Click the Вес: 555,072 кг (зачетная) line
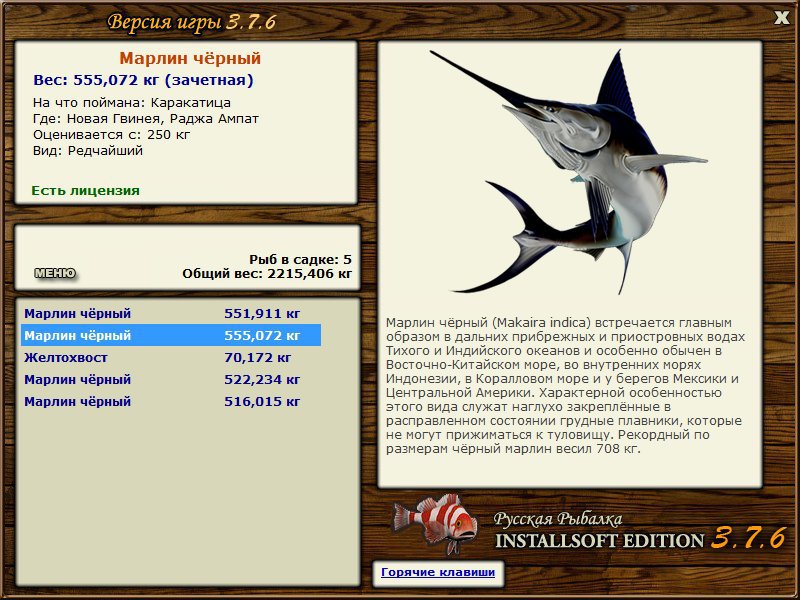Viewport: 800px width, 600px height. pos(143,80)
